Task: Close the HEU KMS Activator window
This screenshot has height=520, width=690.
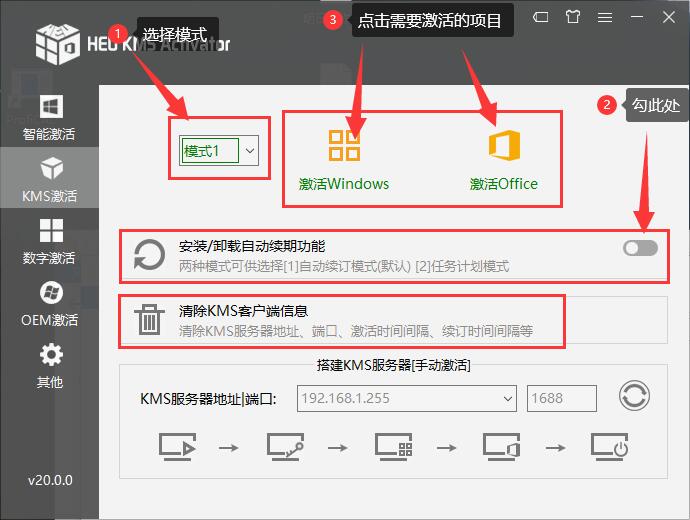Action: point(669,17)
